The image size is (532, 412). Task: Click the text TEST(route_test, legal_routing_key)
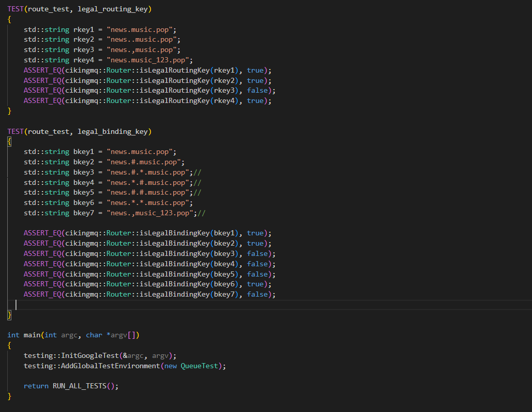tap(79, 9)
